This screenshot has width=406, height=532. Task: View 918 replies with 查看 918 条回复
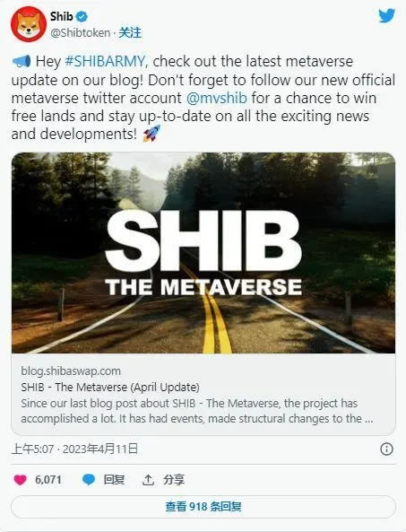point(203,507)
